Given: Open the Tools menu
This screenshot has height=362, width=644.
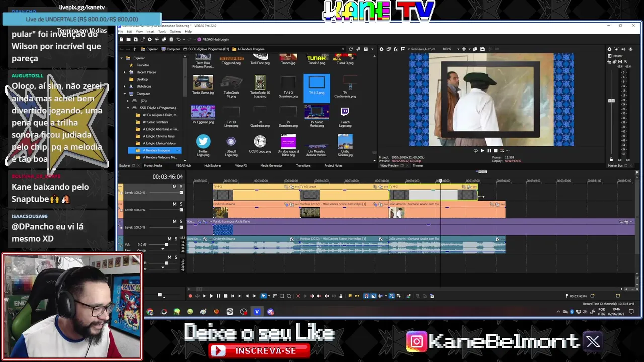Looking at the screenshot, I should point(162,31).
